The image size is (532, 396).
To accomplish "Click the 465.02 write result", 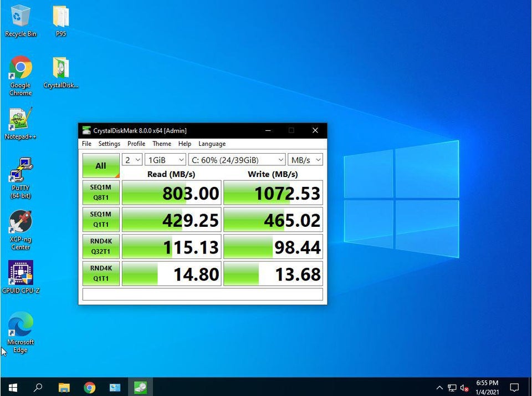I will (x=273, y=220).
